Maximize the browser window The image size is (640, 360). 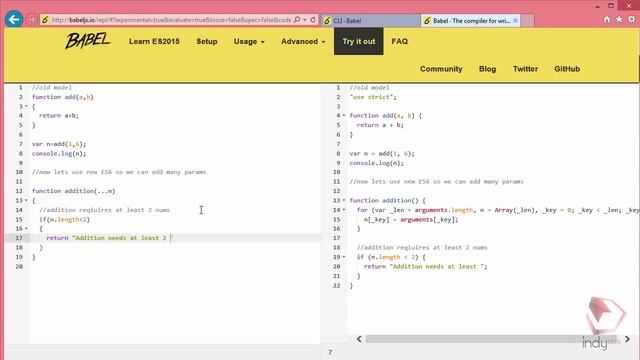point(611,6)
